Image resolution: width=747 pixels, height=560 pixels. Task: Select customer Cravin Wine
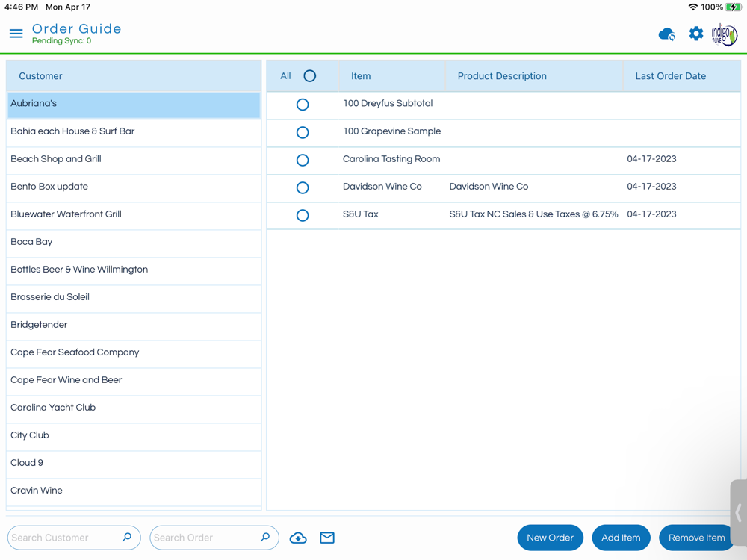click(134, 492)
